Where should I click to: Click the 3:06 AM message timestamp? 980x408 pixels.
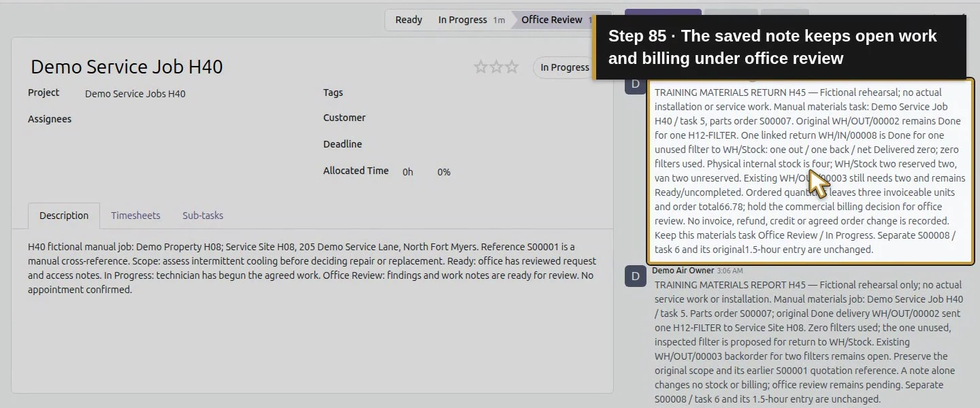click(x=730, y=271)
